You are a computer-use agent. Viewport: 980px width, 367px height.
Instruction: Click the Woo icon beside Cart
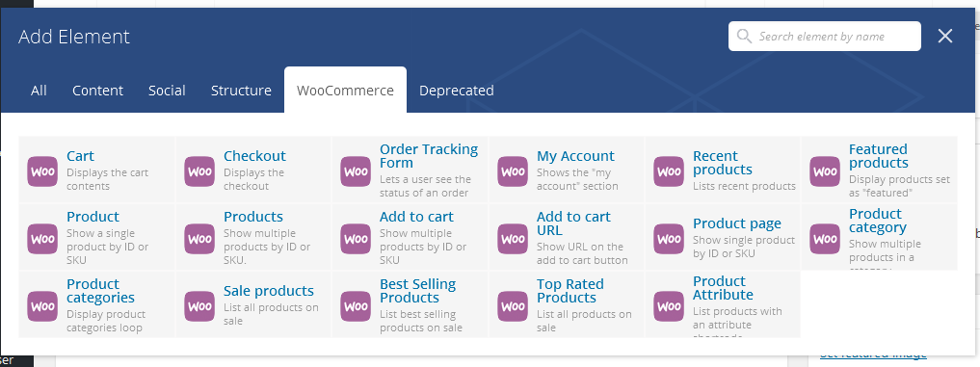pyautogui.click(x=42, y=171)
